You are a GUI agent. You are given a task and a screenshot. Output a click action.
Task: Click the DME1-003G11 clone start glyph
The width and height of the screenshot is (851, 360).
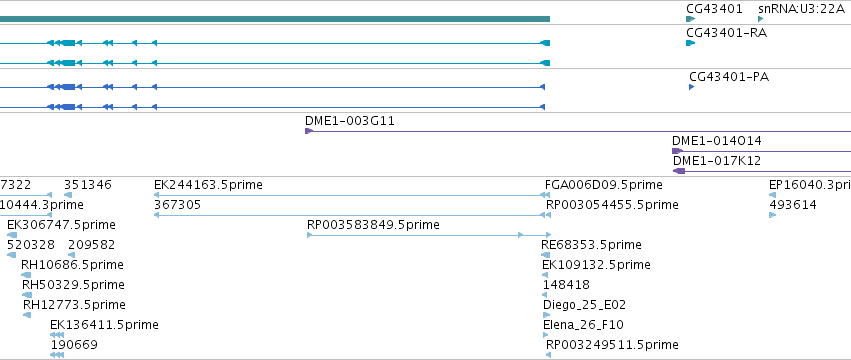[309, 131]
